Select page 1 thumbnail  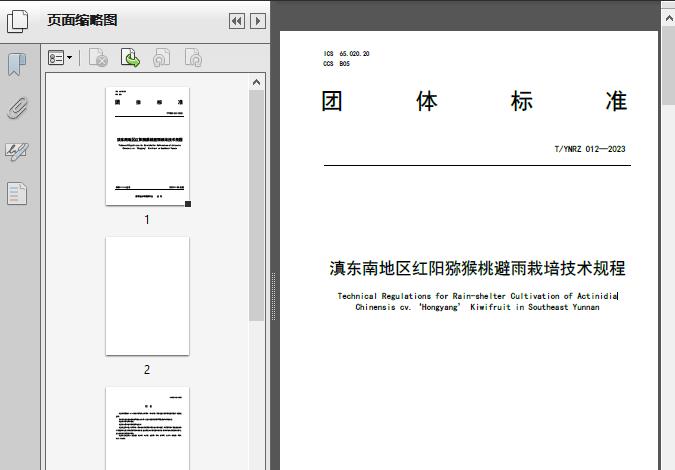pos(147,146)
